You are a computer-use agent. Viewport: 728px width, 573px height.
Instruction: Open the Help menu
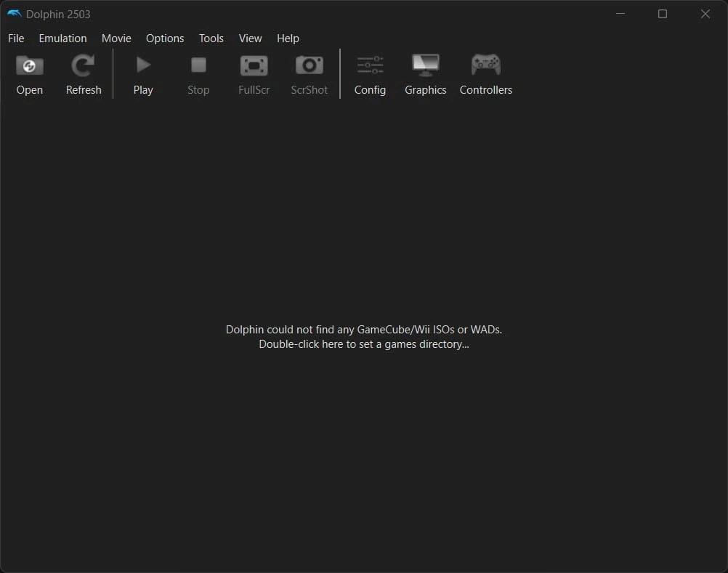[x=288, y=38]
